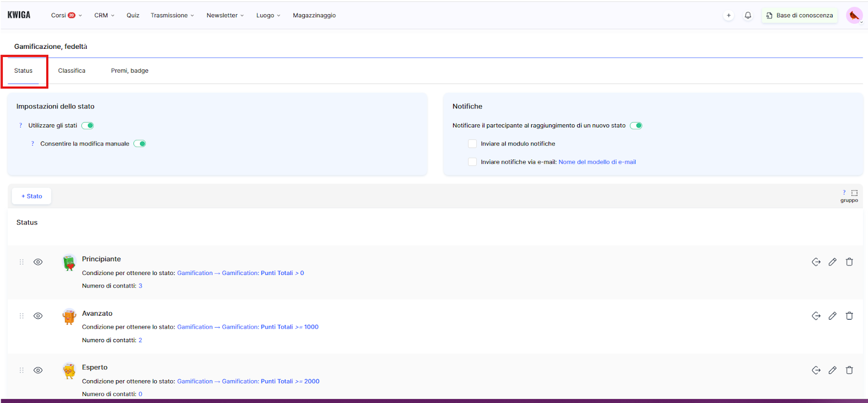Expand the Newsletter dropdown menu
This screenshot has width=868, height=403.
(225, 15)
